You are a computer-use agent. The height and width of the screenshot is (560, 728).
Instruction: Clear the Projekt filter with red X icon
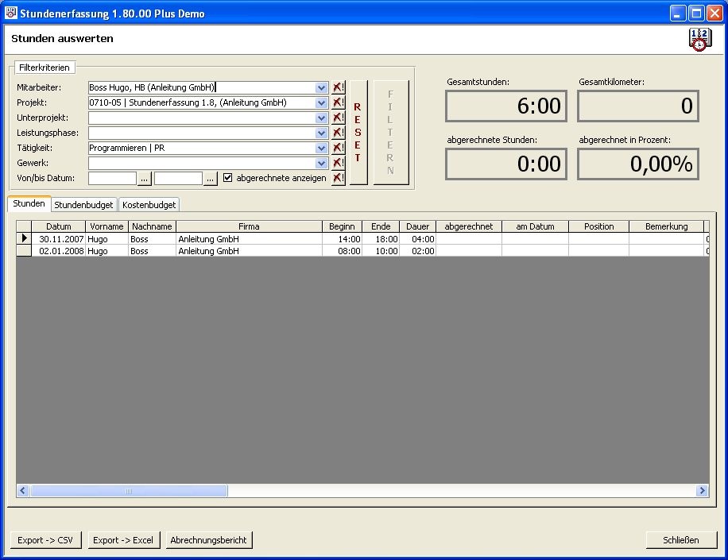[339, 103]
